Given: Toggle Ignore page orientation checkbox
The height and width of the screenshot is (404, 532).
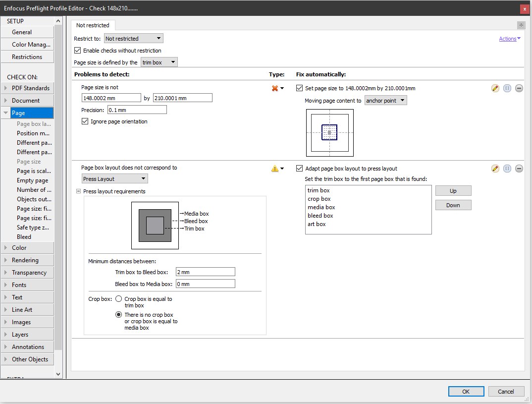Looking at the screenshot, I should pyautogui.click(x=85, y=121).
